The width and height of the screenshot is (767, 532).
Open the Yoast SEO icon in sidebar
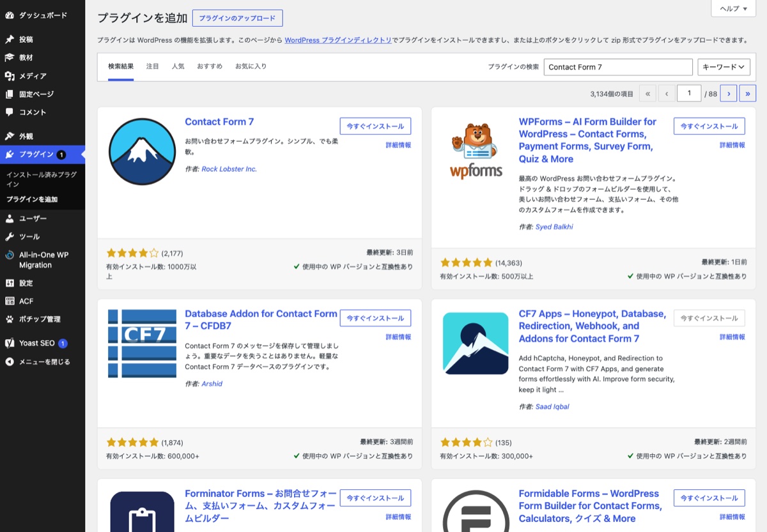click(x=10, y=343)
